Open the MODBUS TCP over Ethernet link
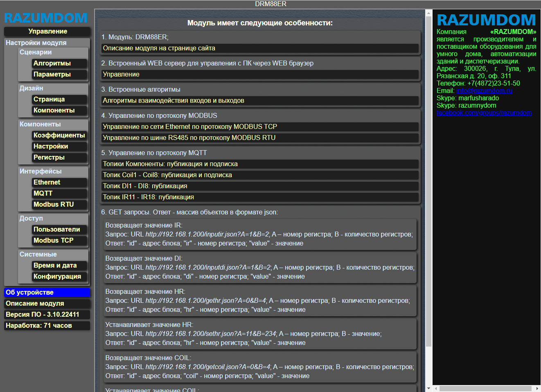Viewport: 541px width, 392px height. [x=260, y=127]
